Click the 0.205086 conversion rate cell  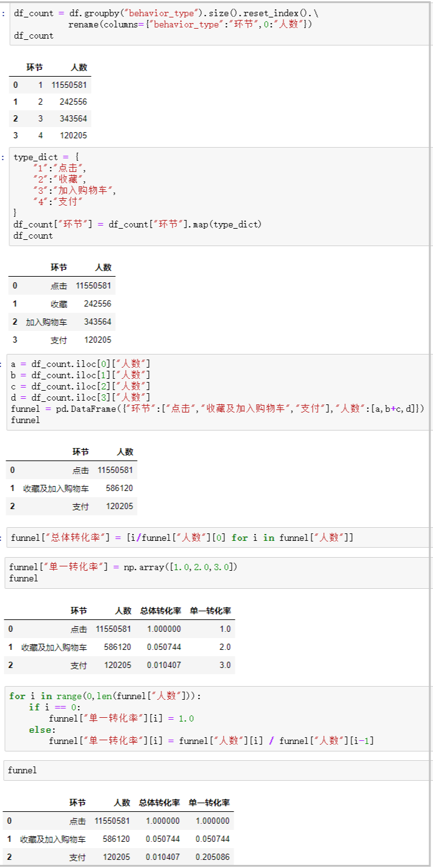click(x=212, y=857)
